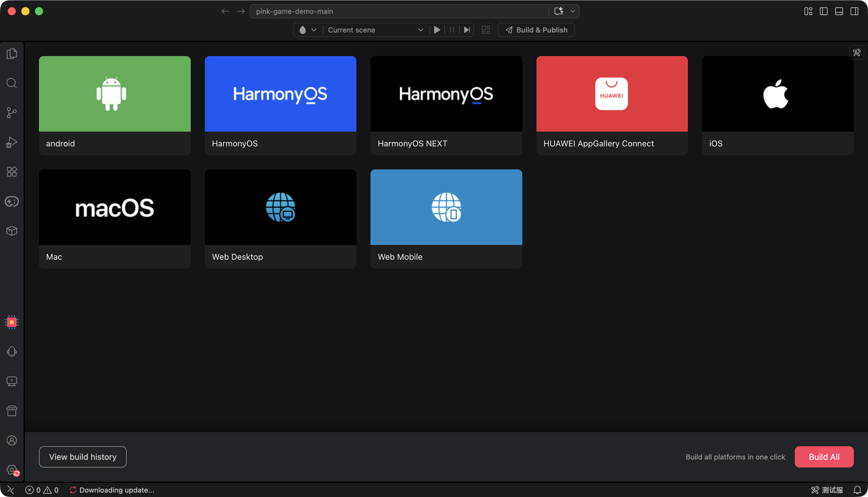
Task: Select the blue HarmonyOS platform card
Action: coord(280,105)
